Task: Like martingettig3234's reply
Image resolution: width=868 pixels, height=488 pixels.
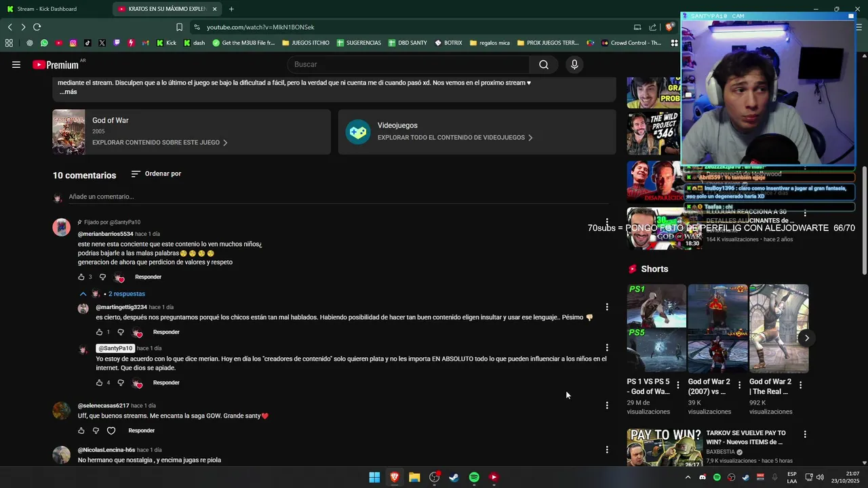Action: 99,332
